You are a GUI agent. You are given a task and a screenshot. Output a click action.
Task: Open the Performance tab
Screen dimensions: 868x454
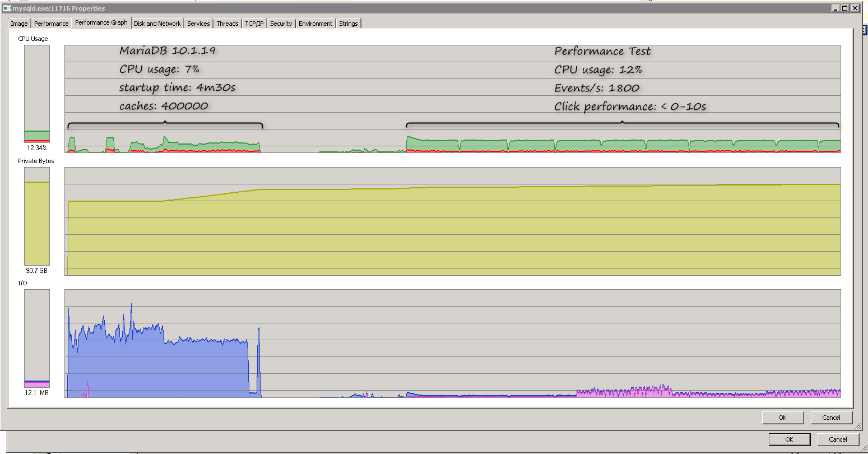(x=52, y=24)
